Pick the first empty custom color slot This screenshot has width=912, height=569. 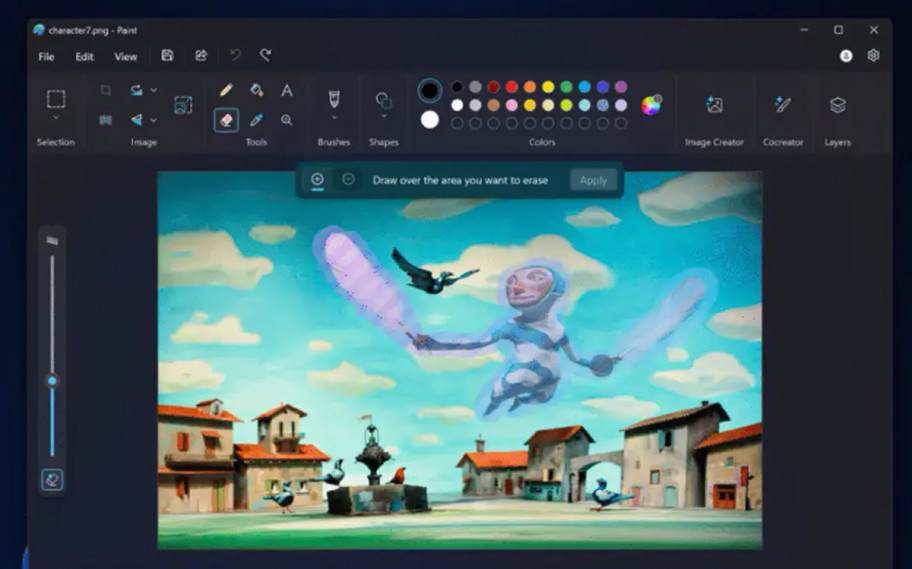(457, 123)
